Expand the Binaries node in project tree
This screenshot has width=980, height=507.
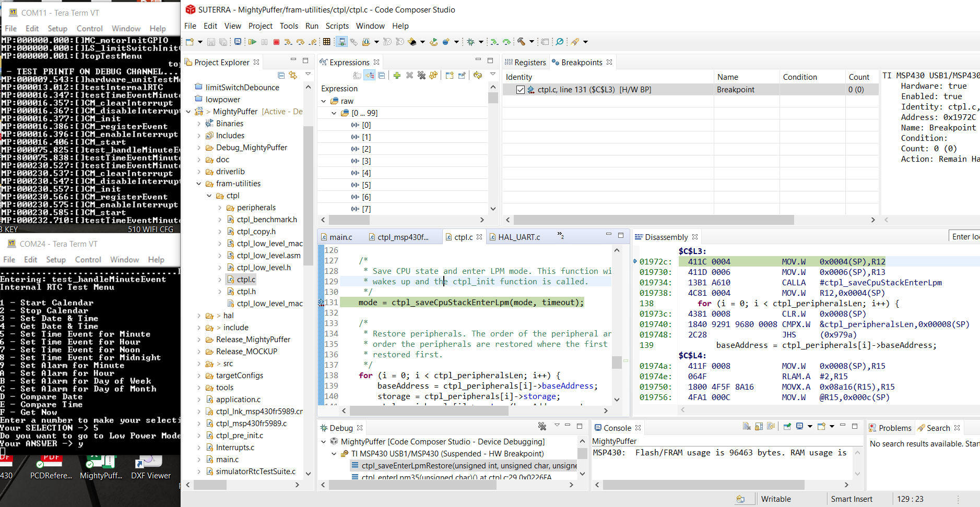coord(199,124)
